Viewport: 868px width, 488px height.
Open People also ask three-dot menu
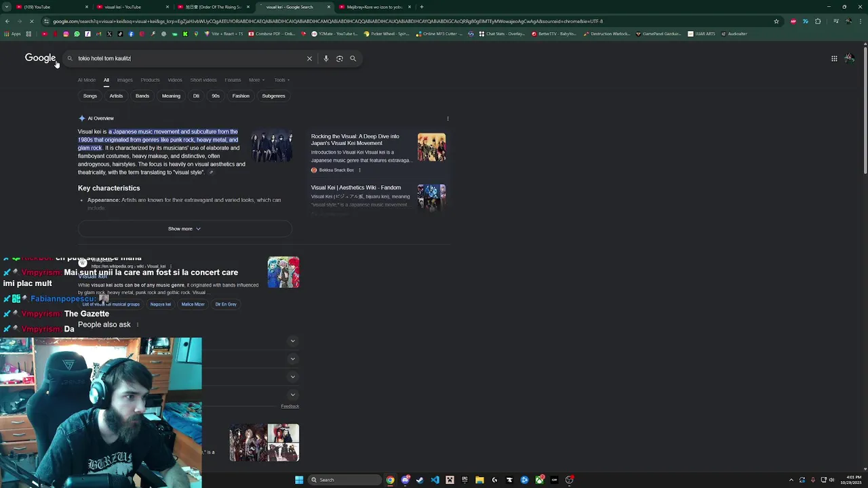138,325
